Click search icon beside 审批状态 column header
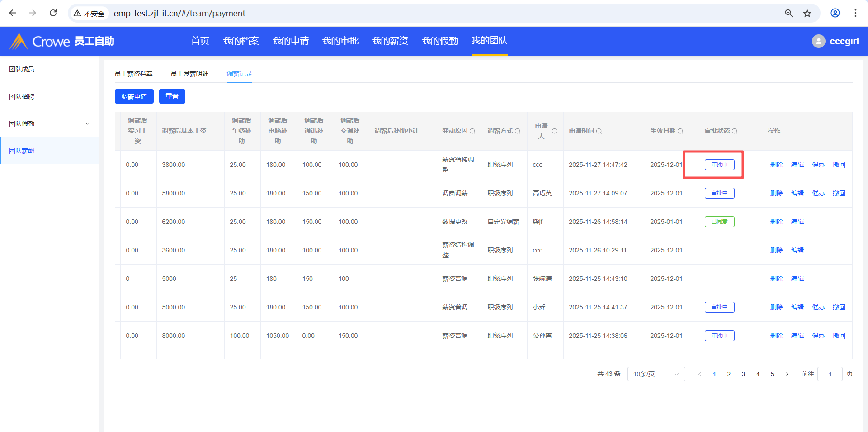The width and height of the screenshot is (868, 432). click(735, 131)
